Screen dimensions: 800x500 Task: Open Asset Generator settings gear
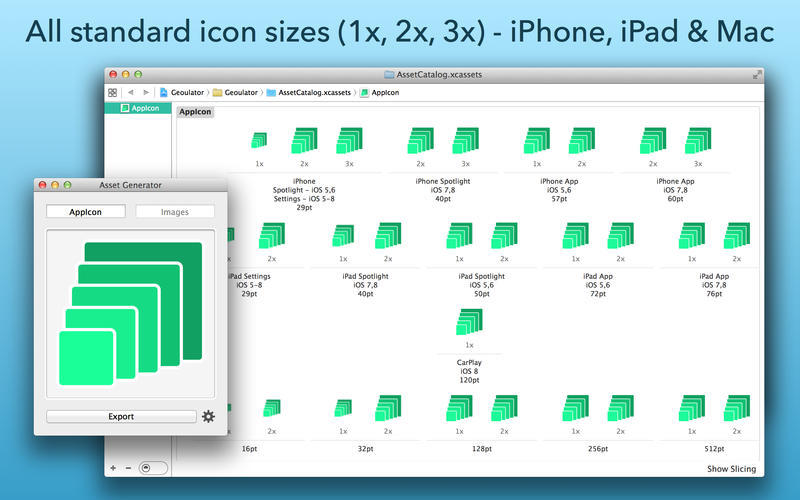point(208,416)
